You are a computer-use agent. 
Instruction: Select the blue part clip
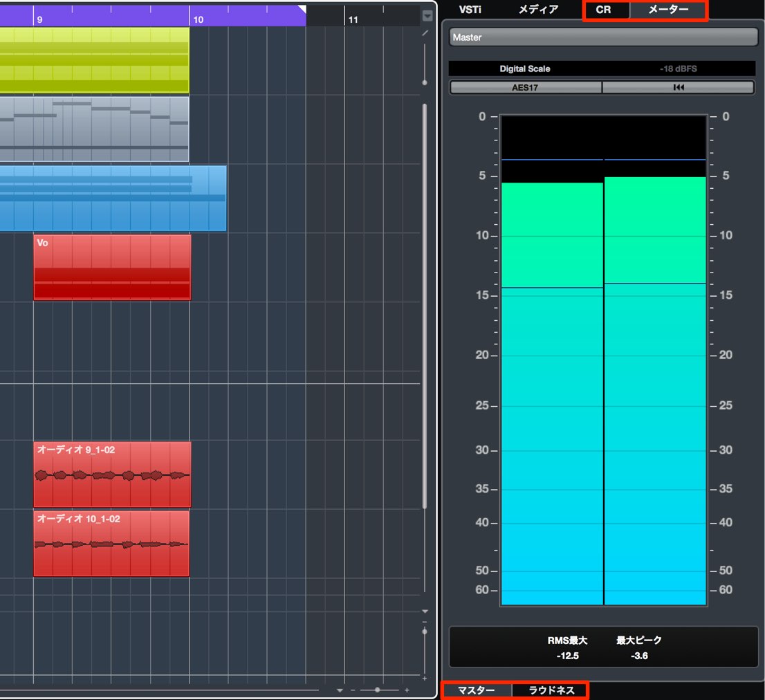tap(113, 198)
